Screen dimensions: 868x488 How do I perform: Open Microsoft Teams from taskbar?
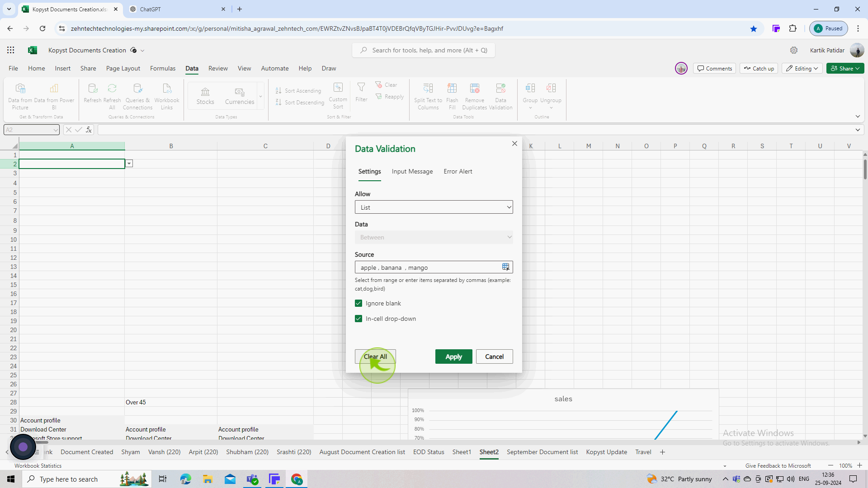point(252,479)
